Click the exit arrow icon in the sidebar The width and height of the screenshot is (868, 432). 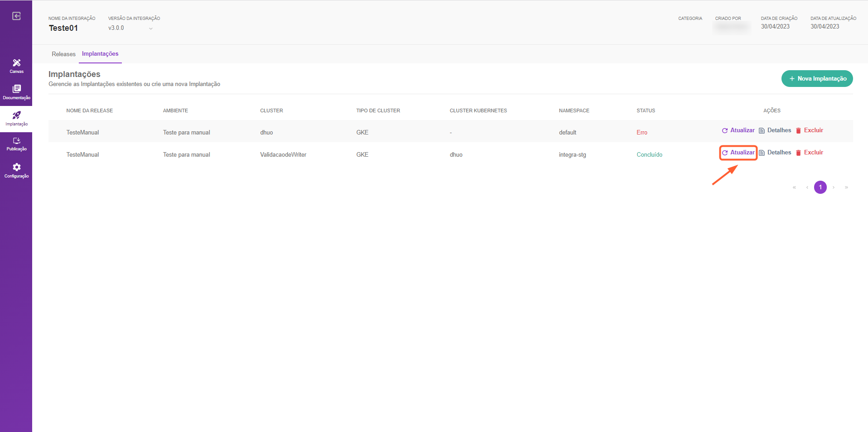pos(16,16)
